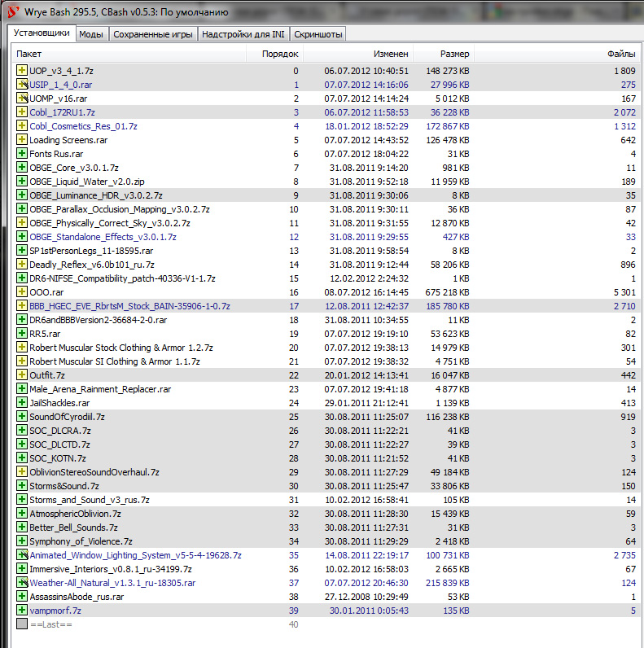Click the status icon of USIP_1_4_0.rar
Image resolution: width=644 pixels, height=648 pixels.
click(22, 85)
